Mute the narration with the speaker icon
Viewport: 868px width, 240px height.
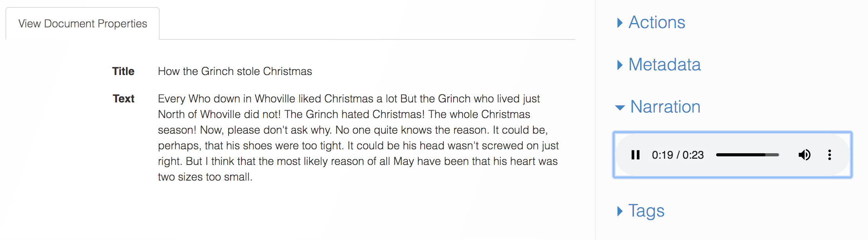[x=804, y=155]
